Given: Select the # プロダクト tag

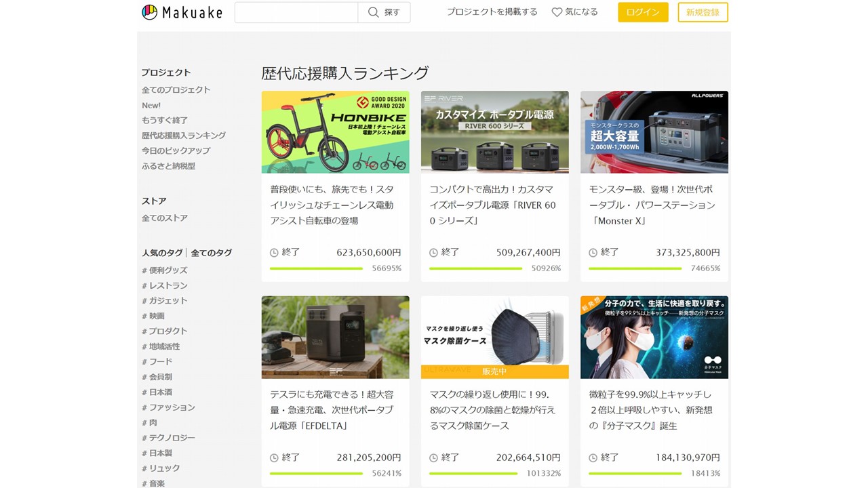Looking at the screenshot, I should click(x=165, y=331).
